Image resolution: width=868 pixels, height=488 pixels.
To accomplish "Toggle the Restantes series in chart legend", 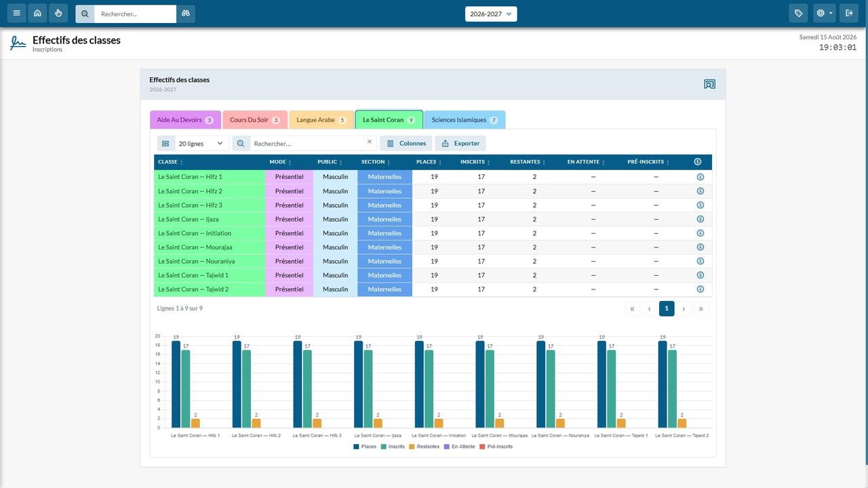I will coord(424,447).
